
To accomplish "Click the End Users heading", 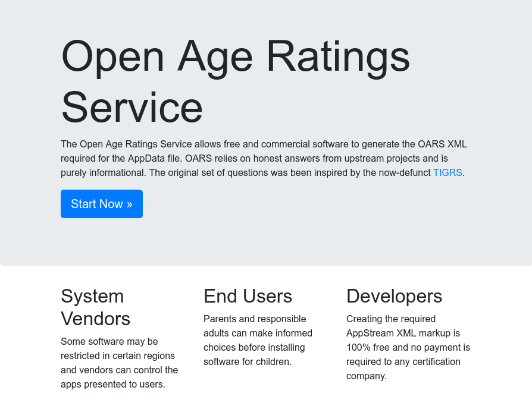I will [248, 296].
